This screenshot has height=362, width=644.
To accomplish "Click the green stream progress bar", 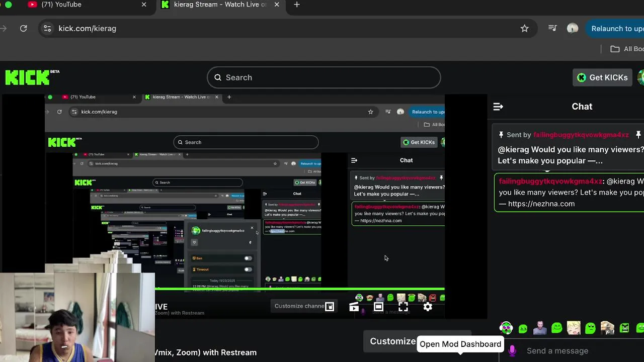I will pyautogui.click(x=300, y=290).
